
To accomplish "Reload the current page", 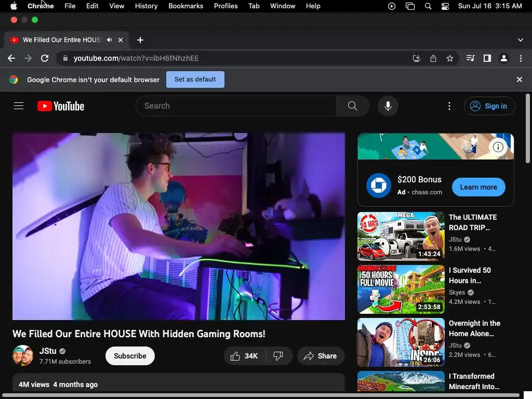I will (45, 58).
